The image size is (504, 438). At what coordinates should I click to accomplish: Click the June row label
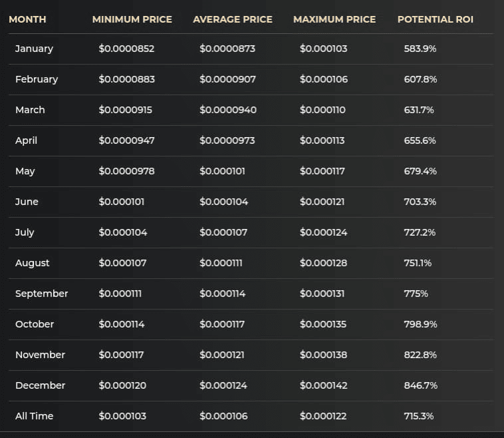(27, 202)
